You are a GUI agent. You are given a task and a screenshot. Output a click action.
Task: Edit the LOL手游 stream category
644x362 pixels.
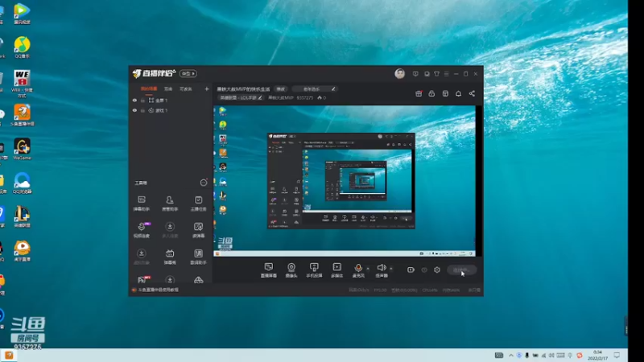[241, 97]
